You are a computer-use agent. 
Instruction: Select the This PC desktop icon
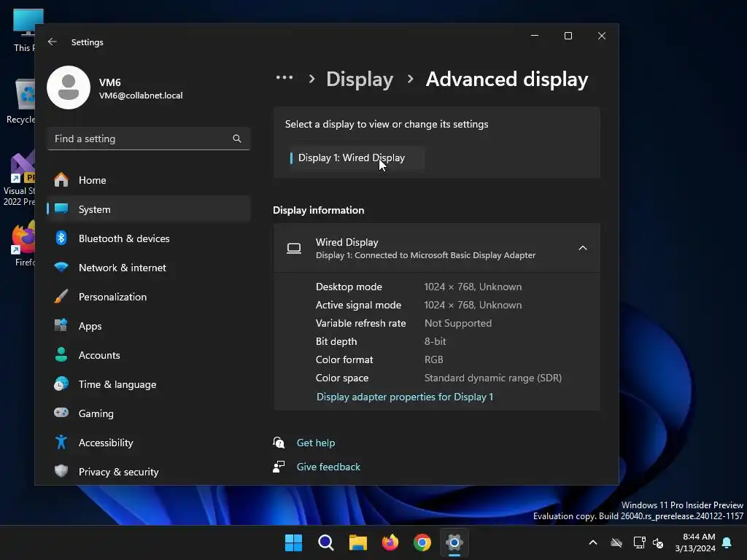pos(23,31)
